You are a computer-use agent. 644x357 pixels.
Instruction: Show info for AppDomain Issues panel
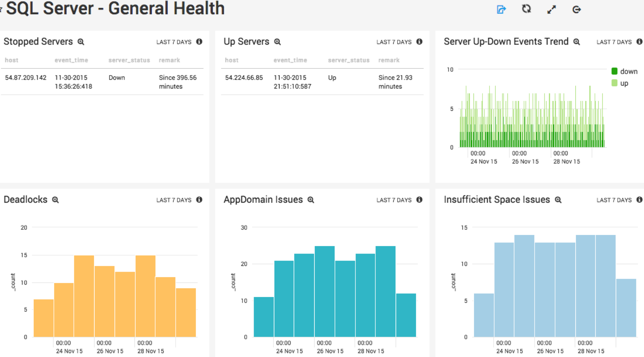pyautogui.click(x=419, y=199)
